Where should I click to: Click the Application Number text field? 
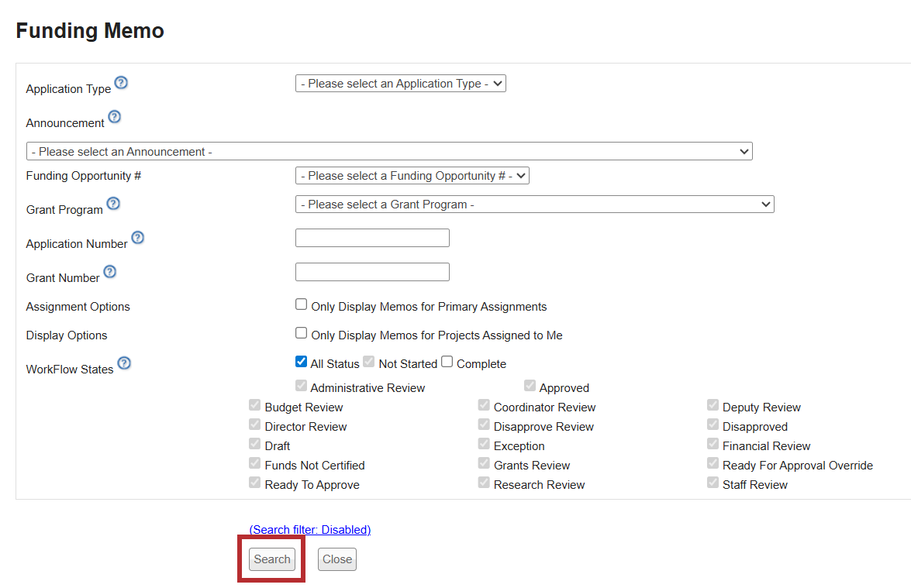pos(372,238)
